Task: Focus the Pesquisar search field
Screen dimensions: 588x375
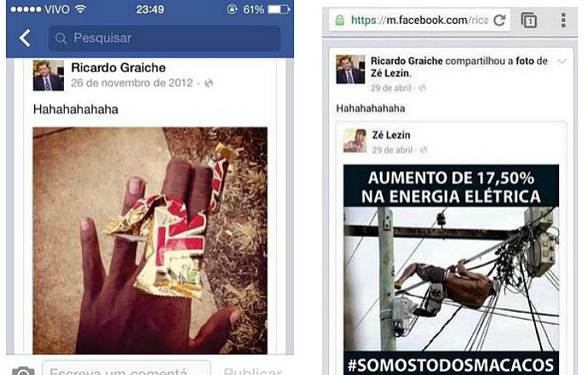Action: click(x=164, y=37)
